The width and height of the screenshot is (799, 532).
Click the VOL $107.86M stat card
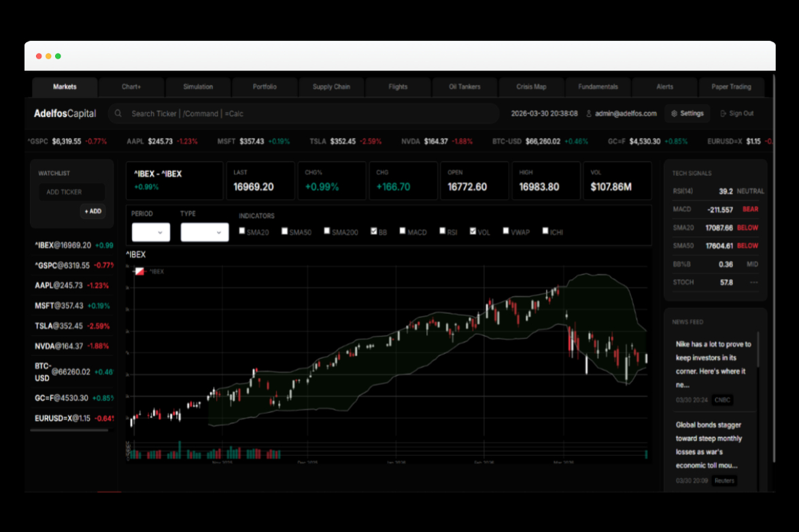pyautogui.click(x=617, y=180)
